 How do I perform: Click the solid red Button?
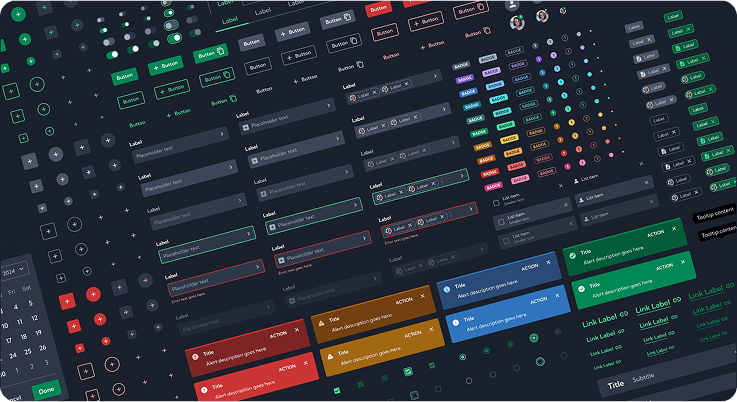tap(378, 9)
